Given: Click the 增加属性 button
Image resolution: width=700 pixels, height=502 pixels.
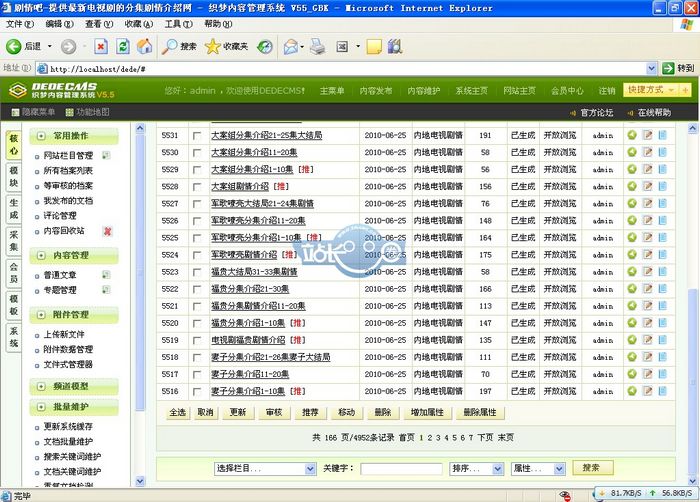Looking at the screenshot, I should tap(427, 412).
